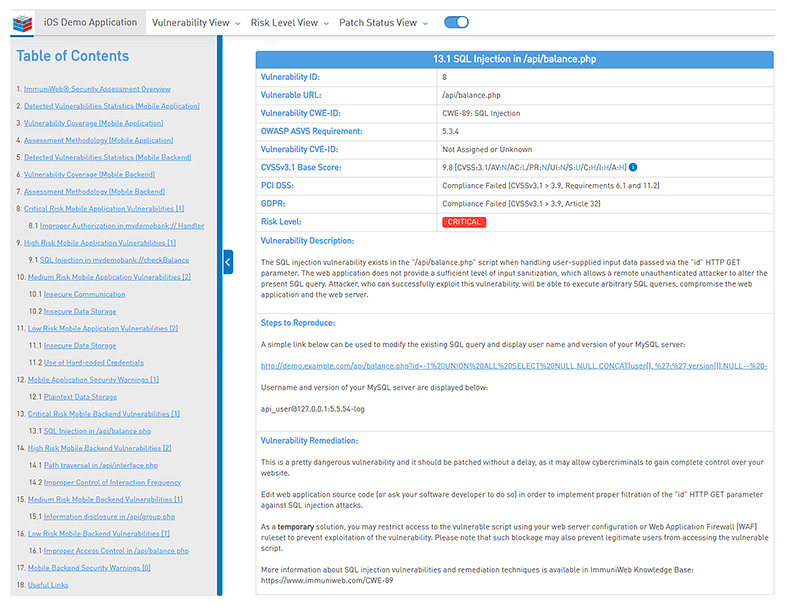Navigate to Use of Hard-coded Credentials
The image size is (785, 607).
(93, 362)
